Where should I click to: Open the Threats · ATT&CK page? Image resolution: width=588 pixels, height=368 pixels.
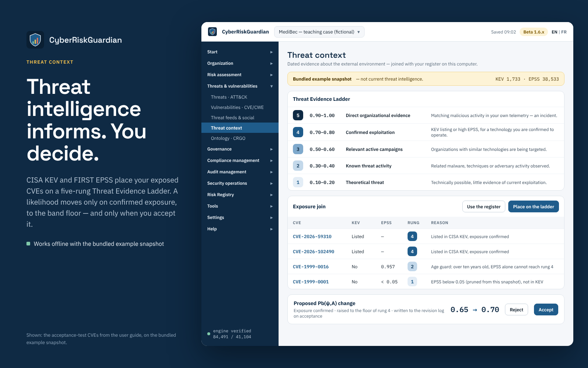tap(240, 97)
